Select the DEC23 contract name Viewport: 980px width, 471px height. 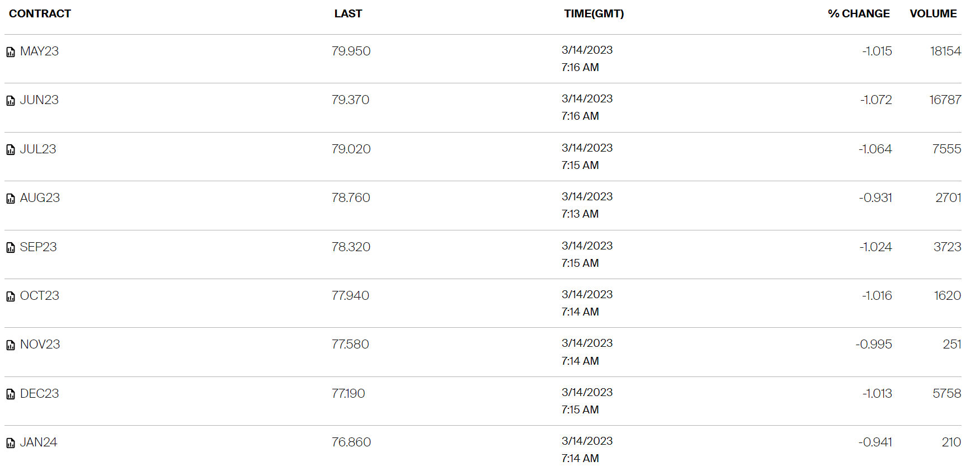(39, 393)
